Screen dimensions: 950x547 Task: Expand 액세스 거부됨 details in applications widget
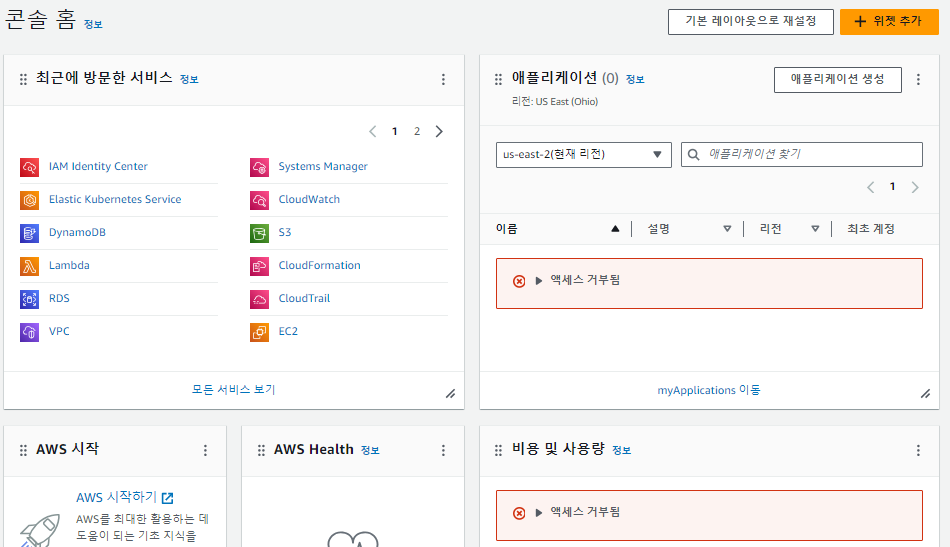point(539,280)
